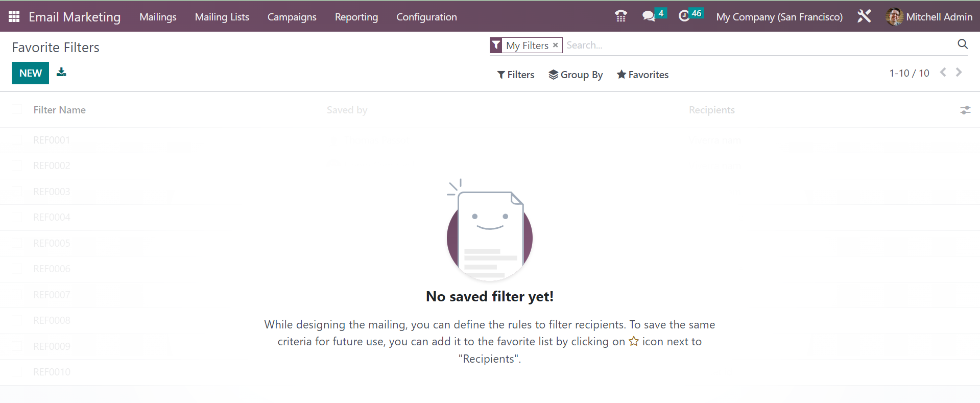Click the download export icon
The height and width of the screenshot is (403, 980).
tap(61, 72)
